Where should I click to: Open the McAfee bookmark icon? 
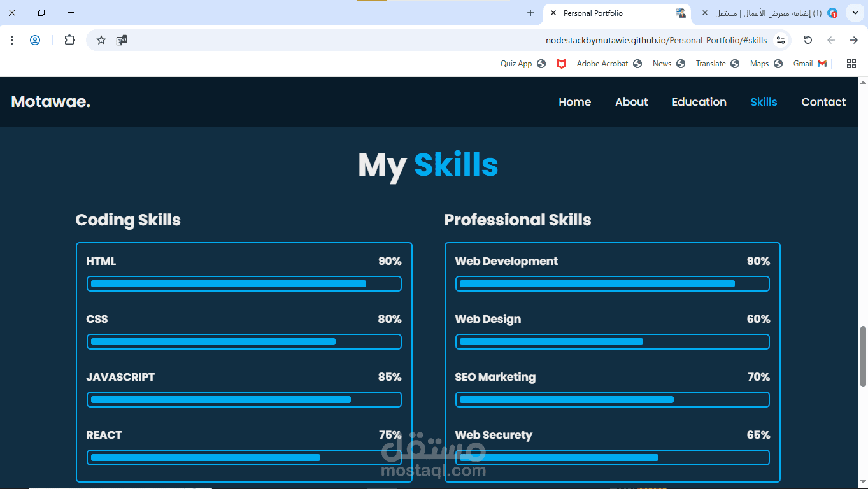(x=562, y=64)
